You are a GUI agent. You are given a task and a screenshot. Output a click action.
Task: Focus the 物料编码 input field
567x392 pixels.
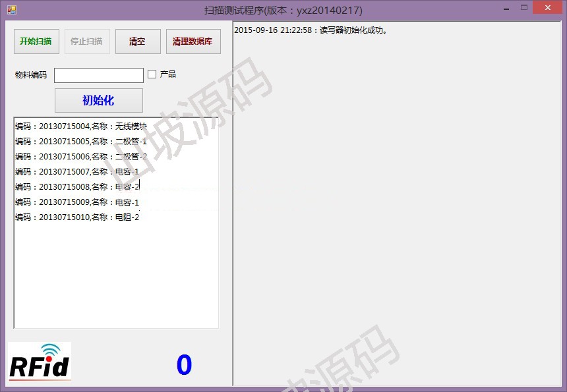tap(98, 75)
